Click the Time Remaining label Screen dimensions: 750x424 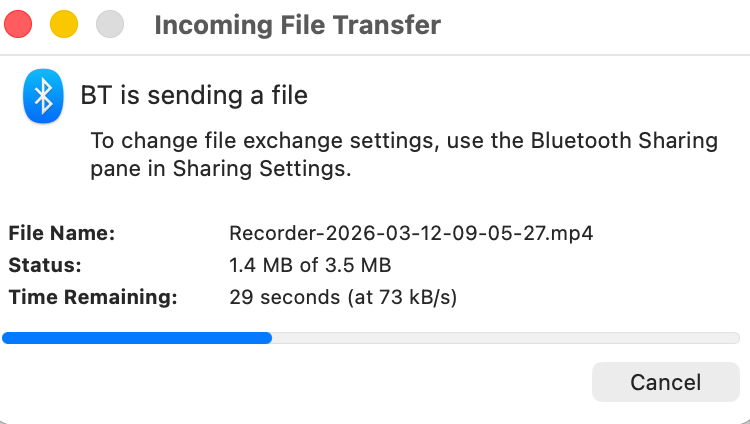pos(93,296)
